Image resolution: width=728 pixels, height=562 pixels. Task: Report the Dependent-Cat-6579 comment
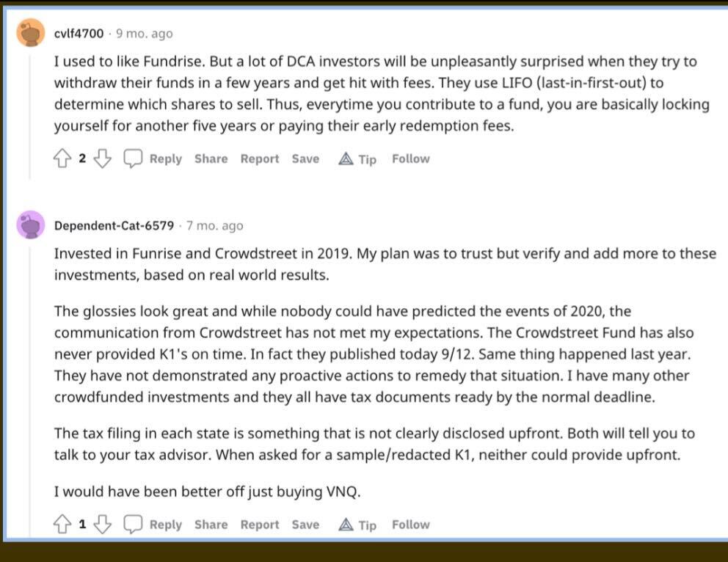coord(260,524)
